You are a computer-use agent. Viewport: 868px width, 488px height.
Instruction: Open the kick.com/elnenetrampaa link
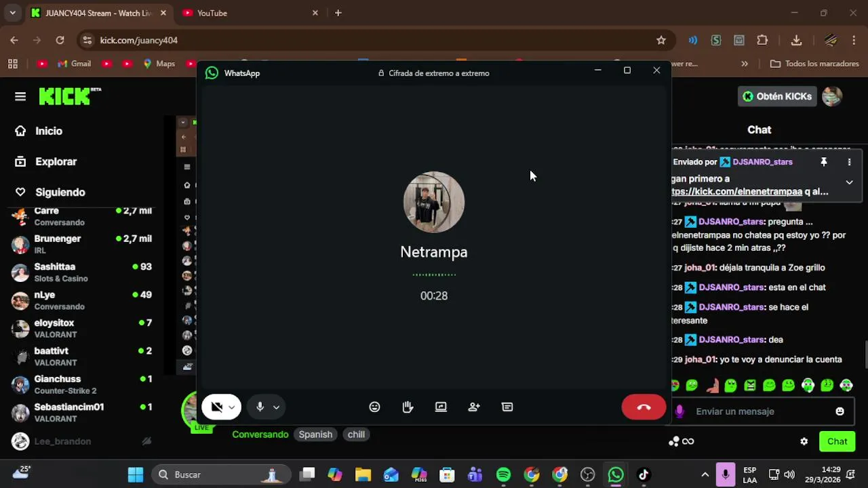coord(737,192)
